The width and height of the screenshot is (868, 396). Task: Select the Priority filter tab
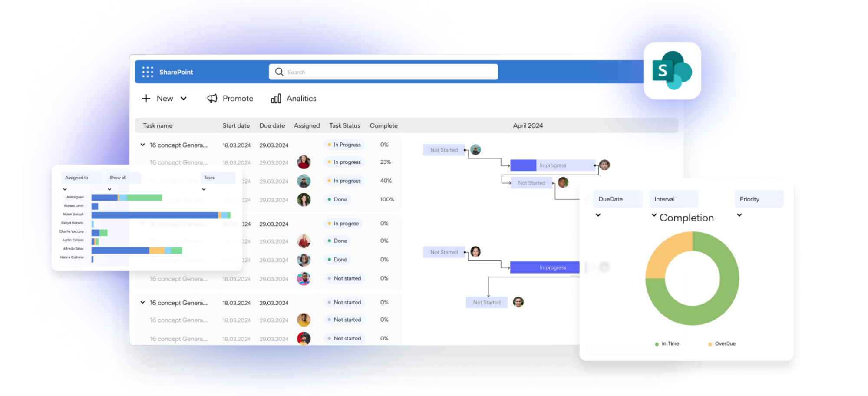click(759, 199)
